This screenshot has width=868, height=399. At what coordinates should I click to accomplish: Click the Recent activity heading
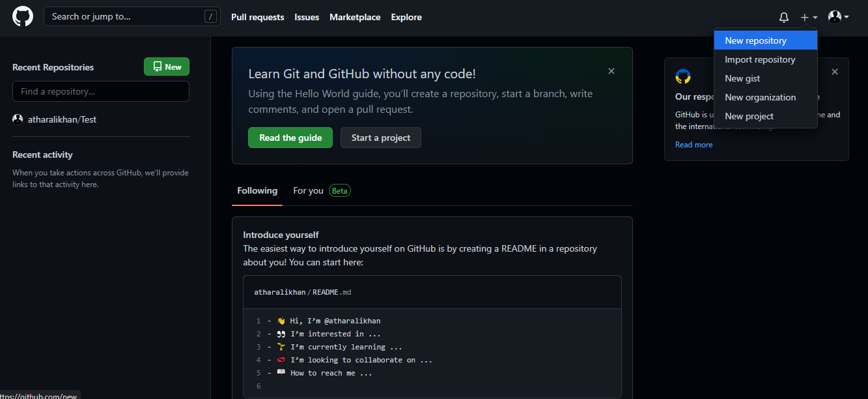42,155
